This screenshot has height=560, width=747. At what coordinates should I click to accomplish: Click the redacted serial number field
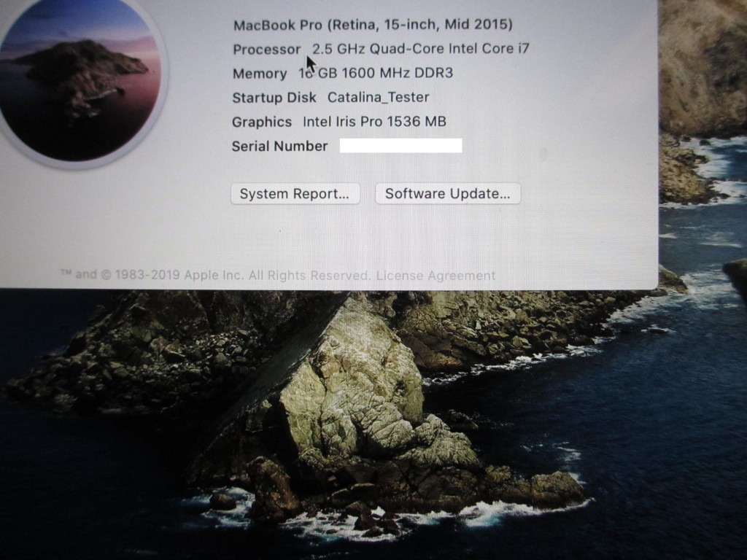400,145
